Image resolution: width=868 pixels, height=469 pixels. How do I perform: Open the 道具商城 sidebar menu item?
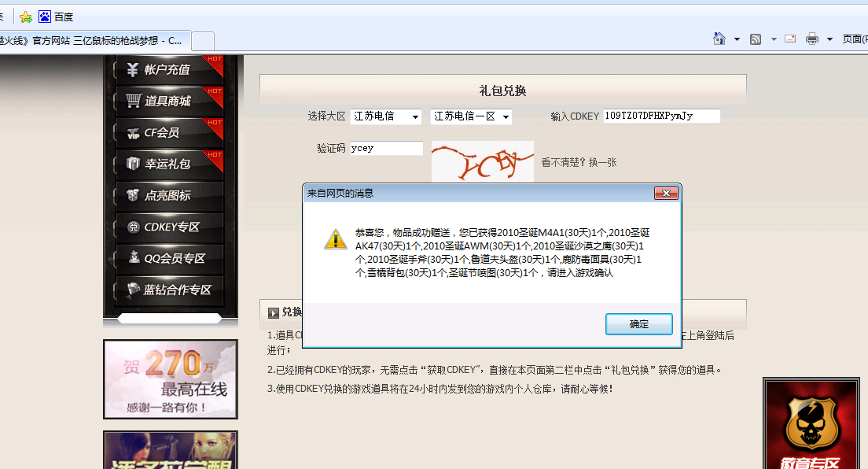169,101
